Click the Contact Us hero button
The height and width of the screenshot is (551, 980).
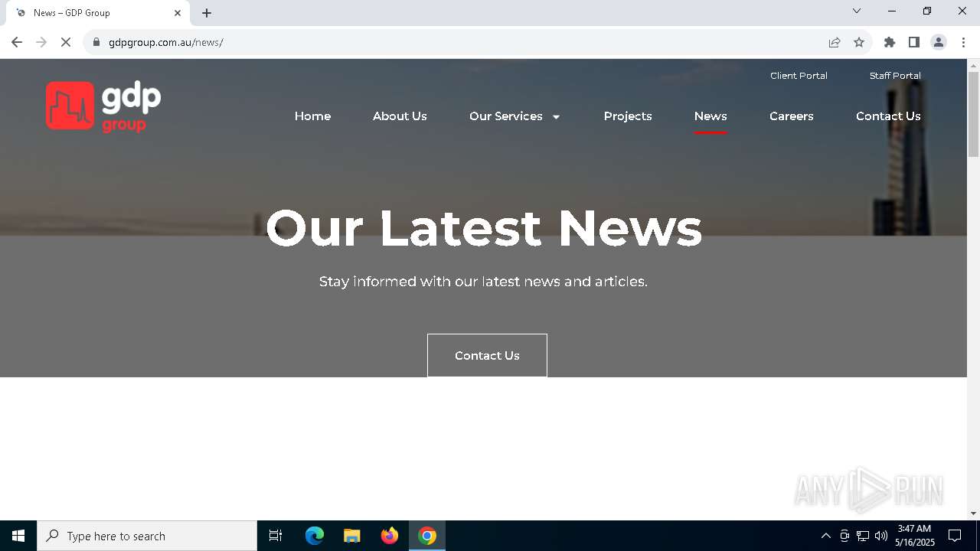pos(487,355)
